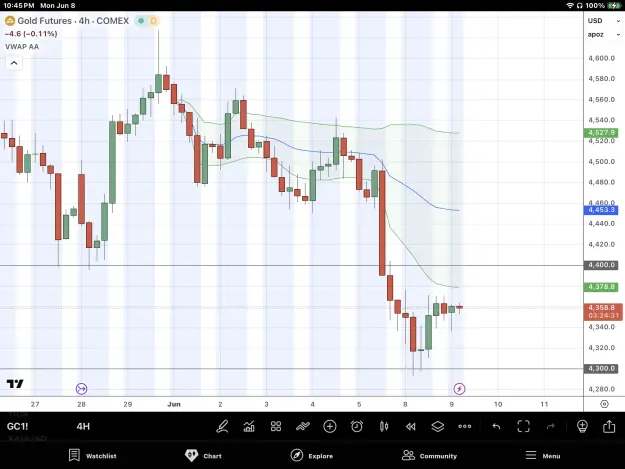Open the Menu tab
The image size is (625, 469).
point(542,455)
